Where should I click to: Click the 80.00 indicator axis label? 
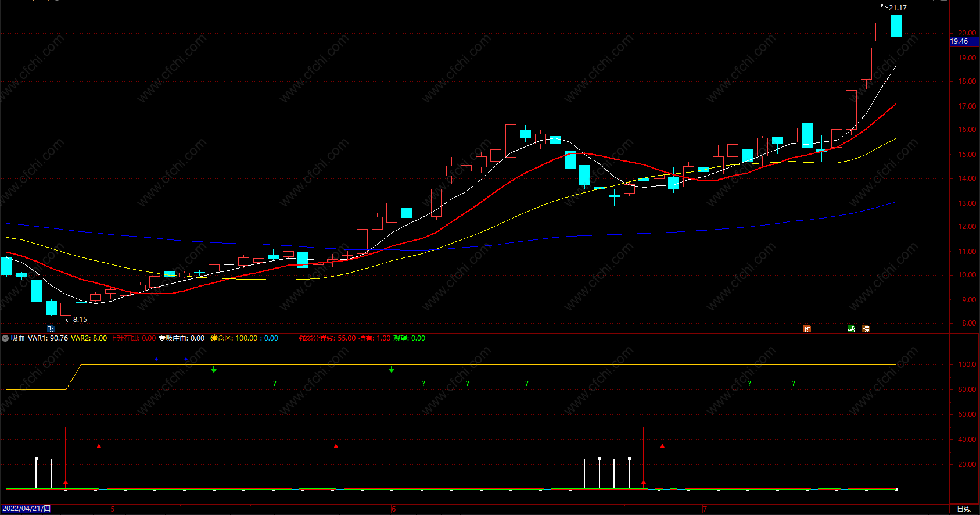pyautogui.click(x=967, y=389)
